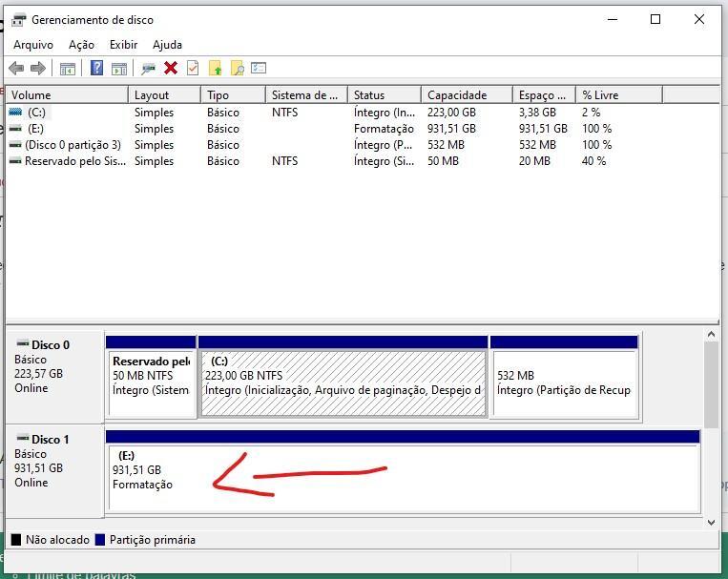Select the 532 MB recovery partition block
The height and width of the screenshot is (579, 728).
pyautogui.click(x=564, y=377)
